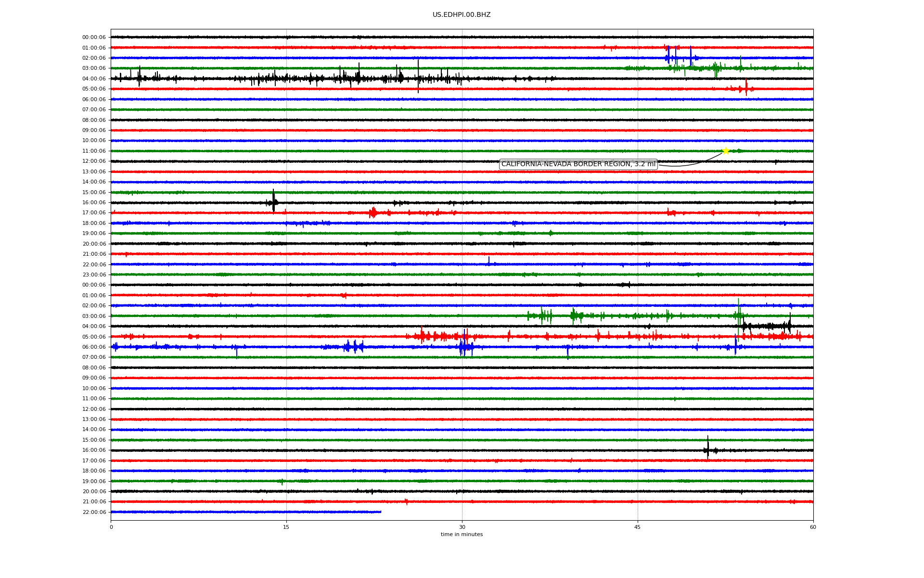This screenshot has width=924, height=578.
Task: Click the 'time in minutes' axis label
Action: click(x=462, y=535)
